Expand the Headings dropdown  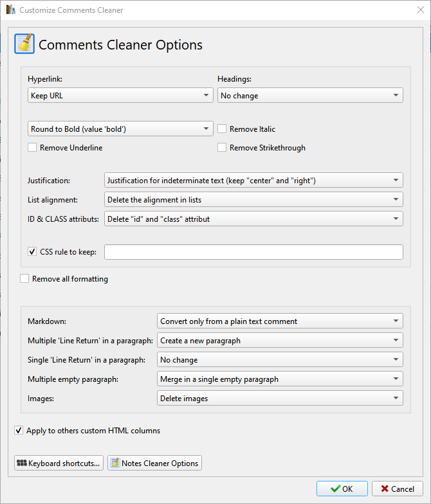point(310,95)
